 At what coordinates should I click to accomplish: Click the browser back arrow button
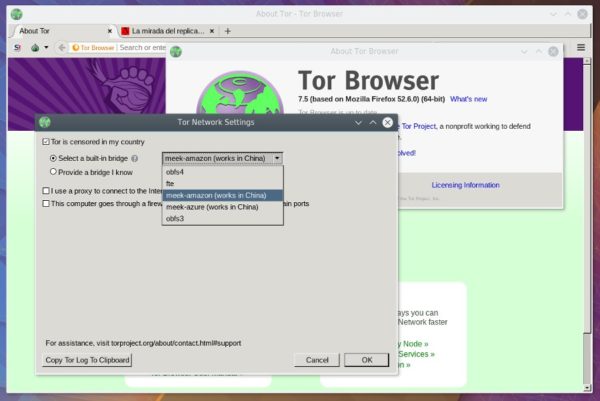(x=61, y=47)
